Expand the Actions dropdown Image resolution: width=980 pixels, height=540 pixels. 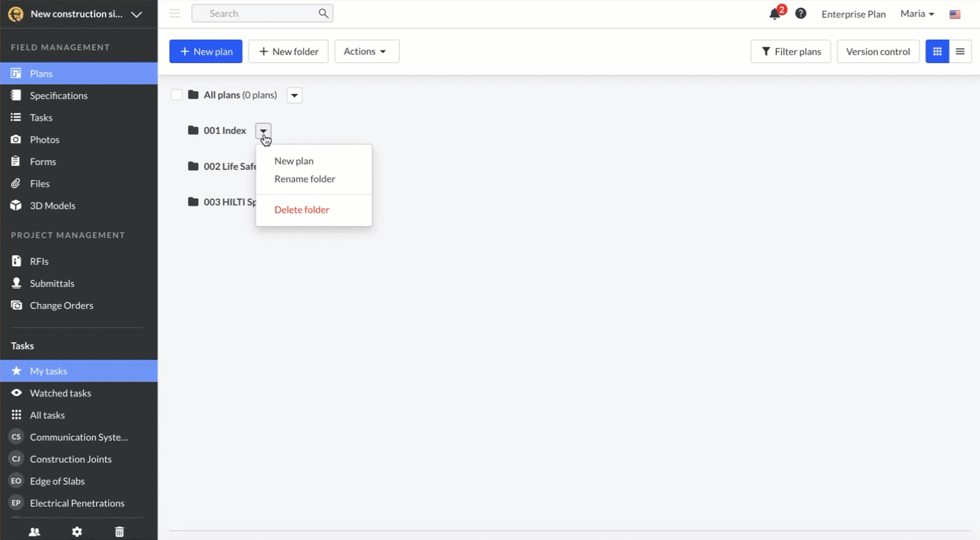coord(366,51)
